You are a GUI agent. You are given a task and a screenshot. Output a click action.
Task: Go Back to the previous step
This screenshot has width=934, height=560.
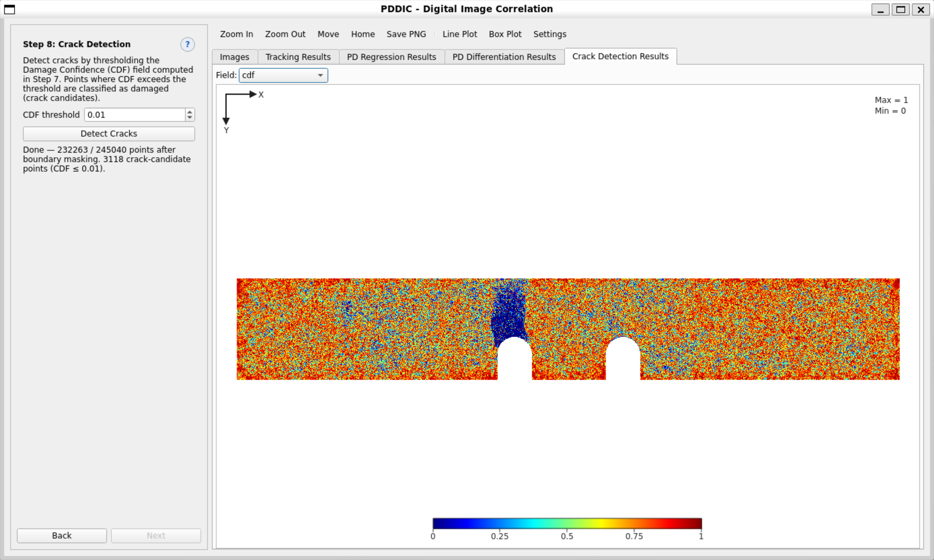tap(62, 535)
